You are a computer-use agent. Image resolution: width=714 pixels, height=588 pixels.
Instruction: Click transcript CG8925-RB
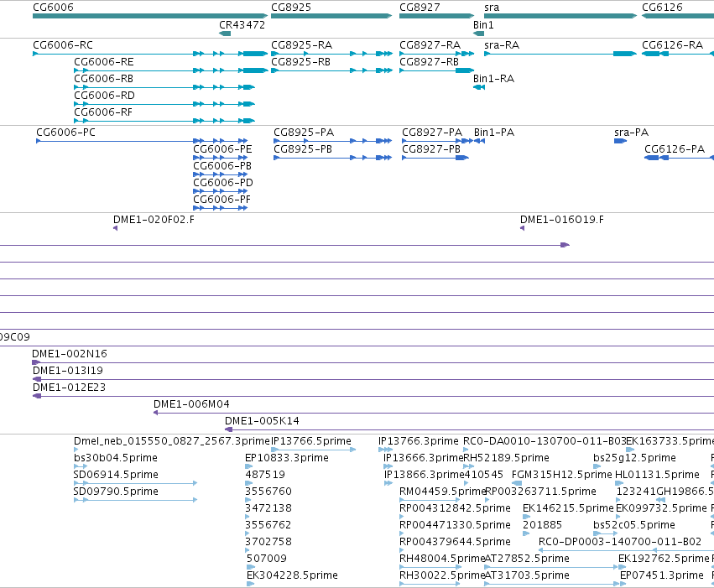pyautogui.click(x=331, y=70)
